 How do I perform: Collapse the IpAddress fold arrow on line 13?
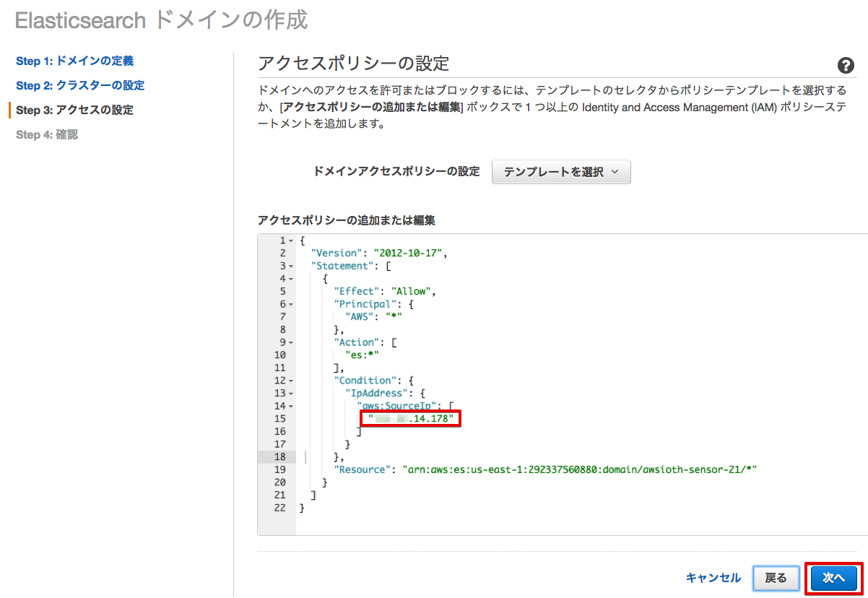click(290, 394)
